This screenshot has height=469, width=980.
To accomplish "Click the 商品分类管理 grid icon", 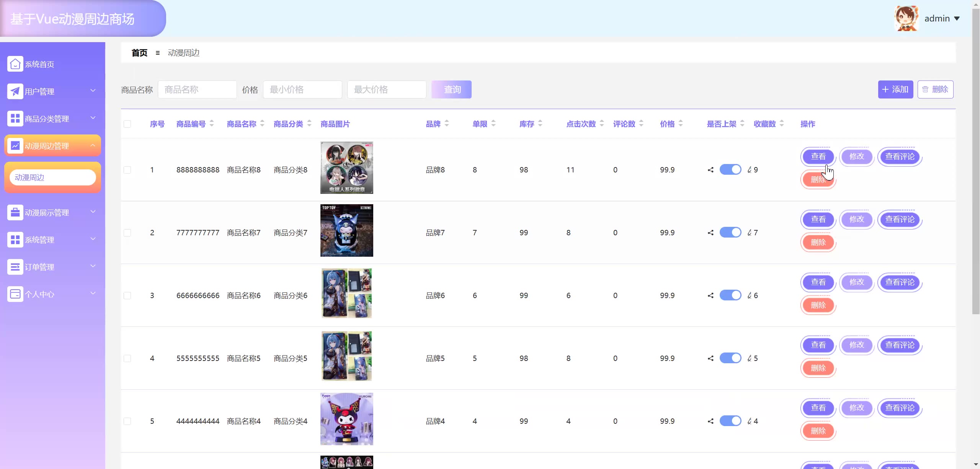I will coord(15,118).
